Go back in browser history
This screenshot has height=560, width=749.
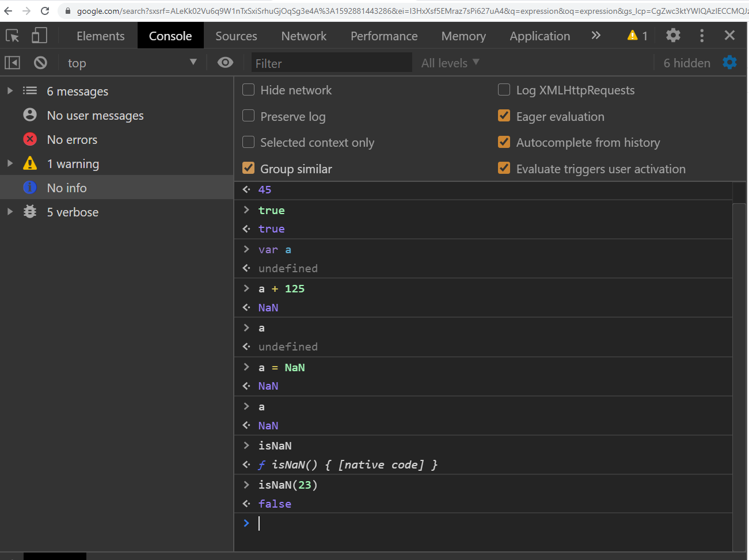[x=8, y=11]
